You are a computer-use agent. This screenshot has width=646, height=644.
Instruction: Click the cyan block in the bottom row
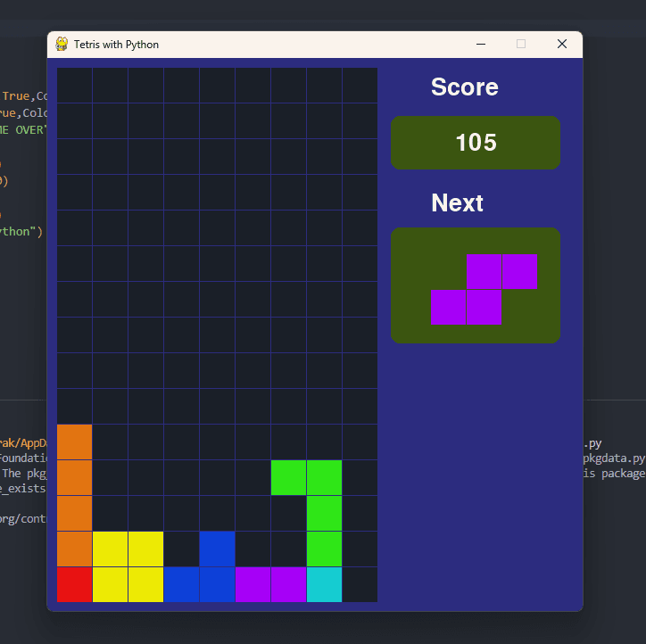(x=324, y=585)
